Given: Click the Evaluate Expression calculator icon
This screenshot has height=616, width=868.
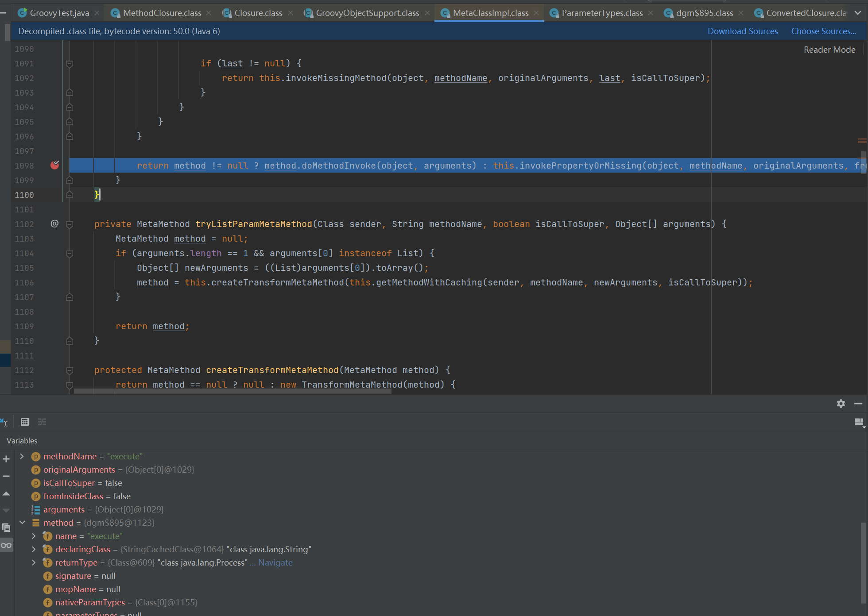Looking at the screenshot, I should [x=25, y=422].
